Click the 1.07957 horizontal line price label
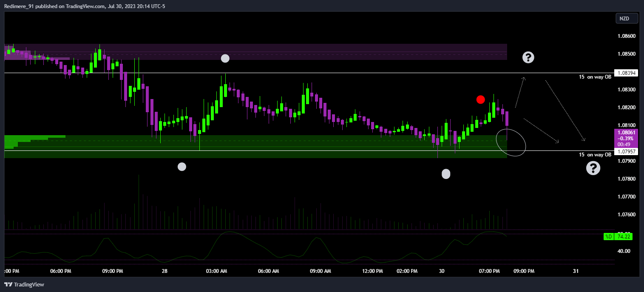The height and width of the screenshot is (292, 644). coord(626,151)
